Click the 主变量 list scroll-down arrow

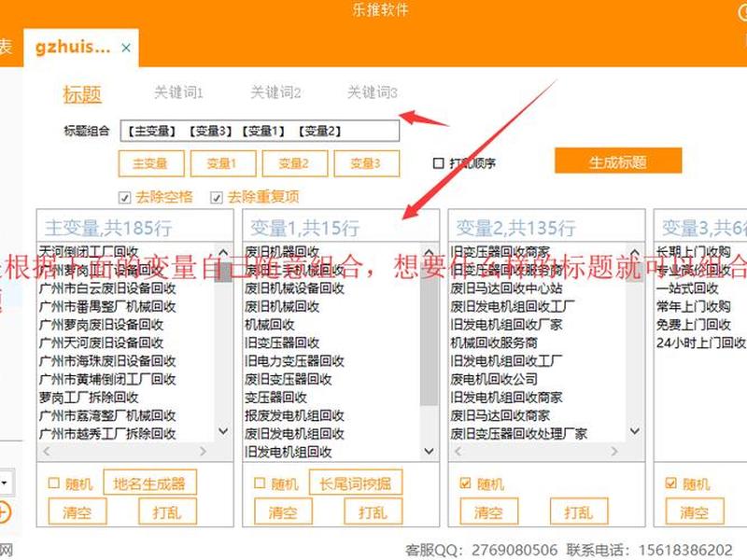coord(223,431)
